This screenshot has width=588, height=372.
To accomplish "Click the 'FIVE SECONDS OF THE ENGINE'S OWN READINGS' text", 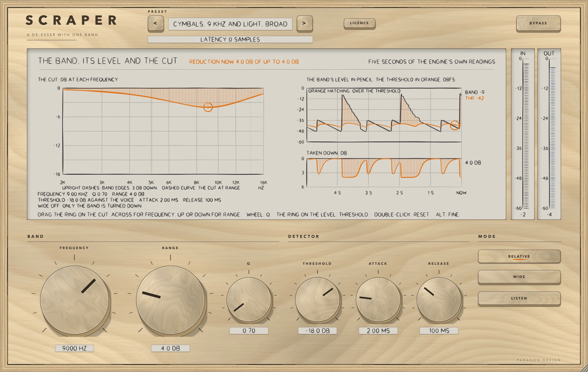I will (432, 62).
